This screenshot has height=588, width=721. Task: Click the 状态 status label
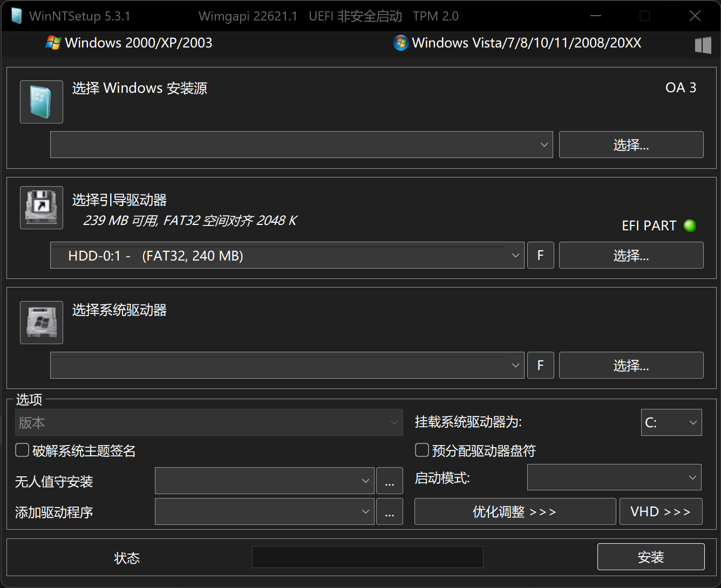(127, 558)
